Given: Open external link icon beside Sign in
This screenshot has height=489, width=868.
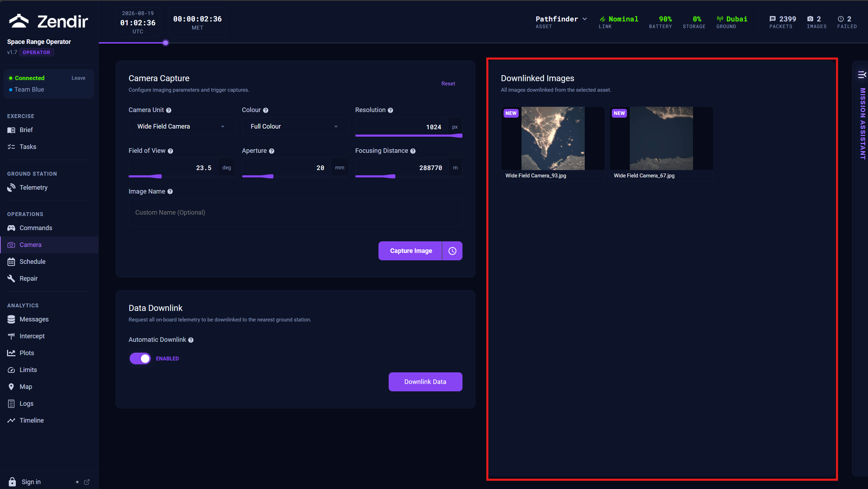Looking at the screenshot, I should point(87,482).
